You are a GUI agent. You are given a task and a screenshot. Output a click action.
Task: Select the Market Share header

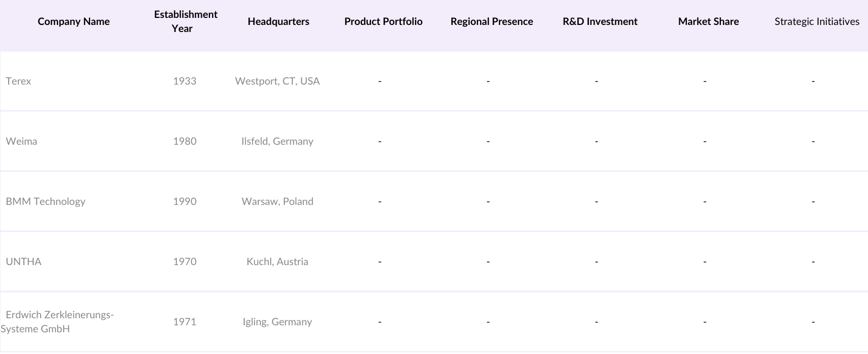pos(708,22)
